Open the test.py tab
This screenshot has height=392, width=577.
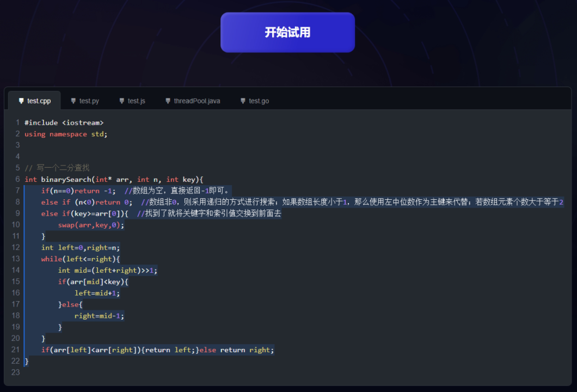[89, 101]
